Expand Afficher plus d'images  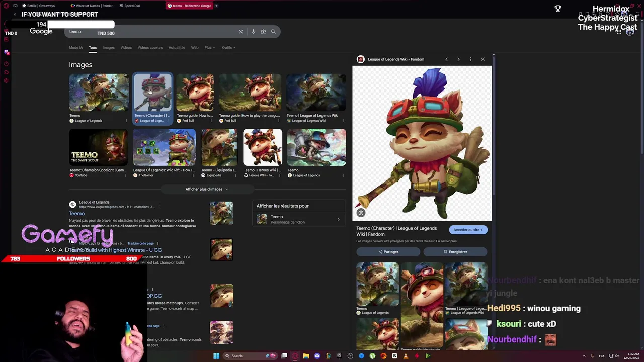(x=207, y=189)
